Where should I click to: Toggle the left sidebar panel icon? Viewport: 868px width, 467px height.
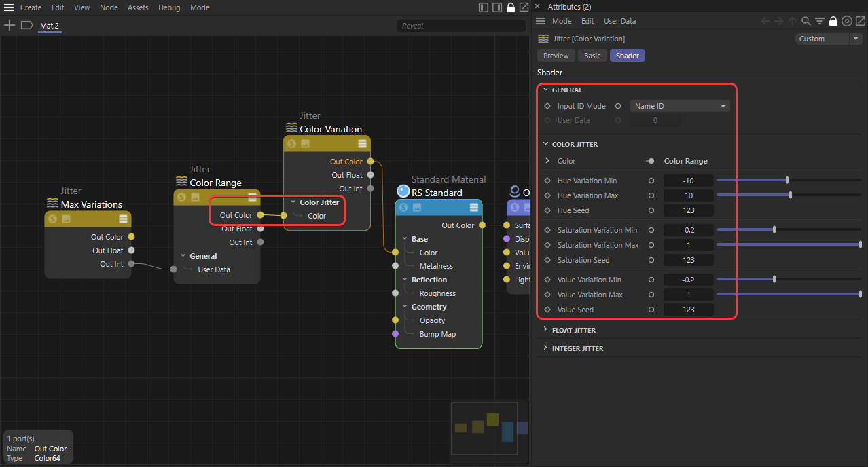click(x=484, y=7)
